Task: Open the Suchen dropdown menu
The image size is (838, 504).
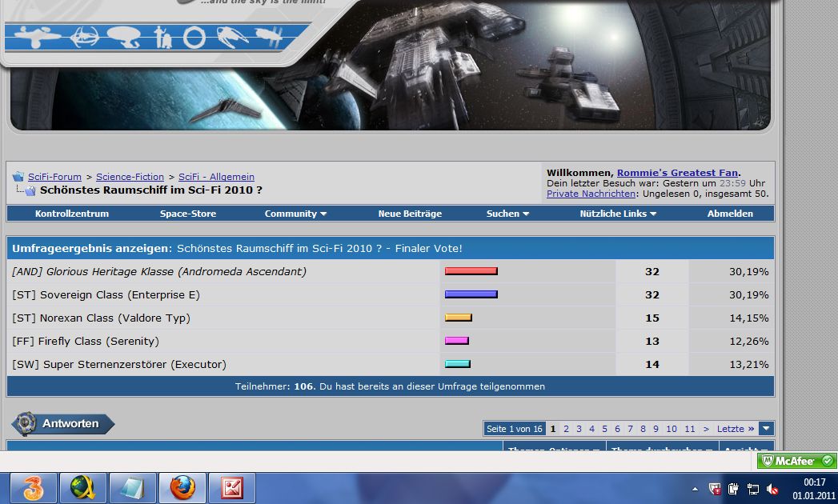Action: (507, 214)
